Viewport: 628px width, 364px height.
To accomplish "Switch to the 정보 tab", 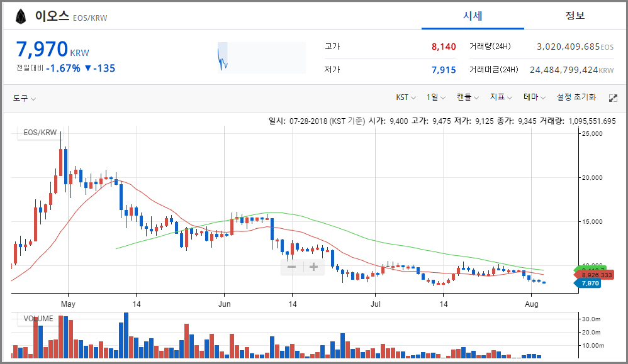I will point(575,16).
